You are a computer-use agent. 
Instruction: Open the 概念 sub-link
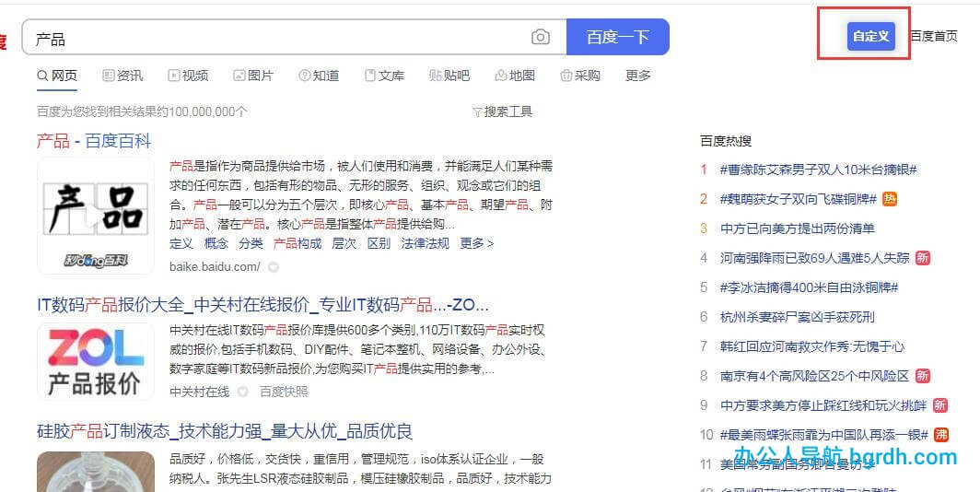[x=216, y=243]
